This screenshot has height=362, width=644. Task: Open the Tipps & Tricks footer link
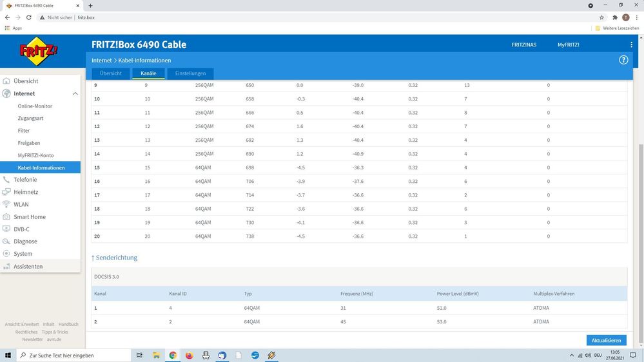tap(55, 332)
